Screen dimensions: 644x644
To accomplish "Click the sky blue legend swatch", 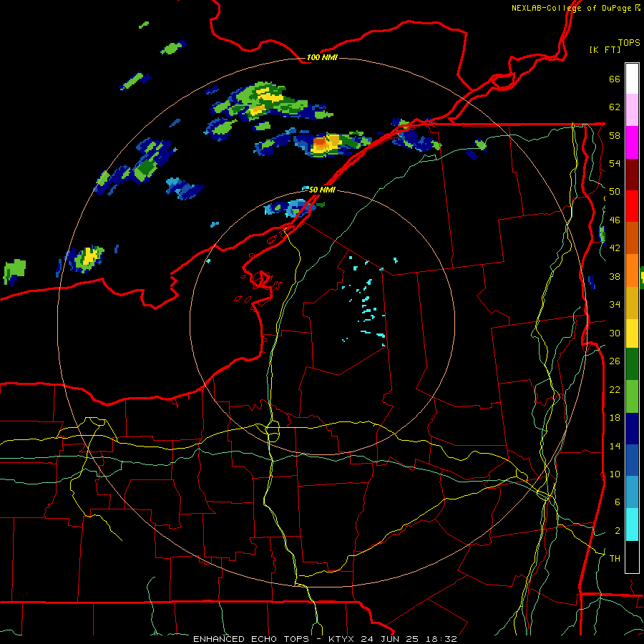I will pyautogui.click(x=632, y=492).
